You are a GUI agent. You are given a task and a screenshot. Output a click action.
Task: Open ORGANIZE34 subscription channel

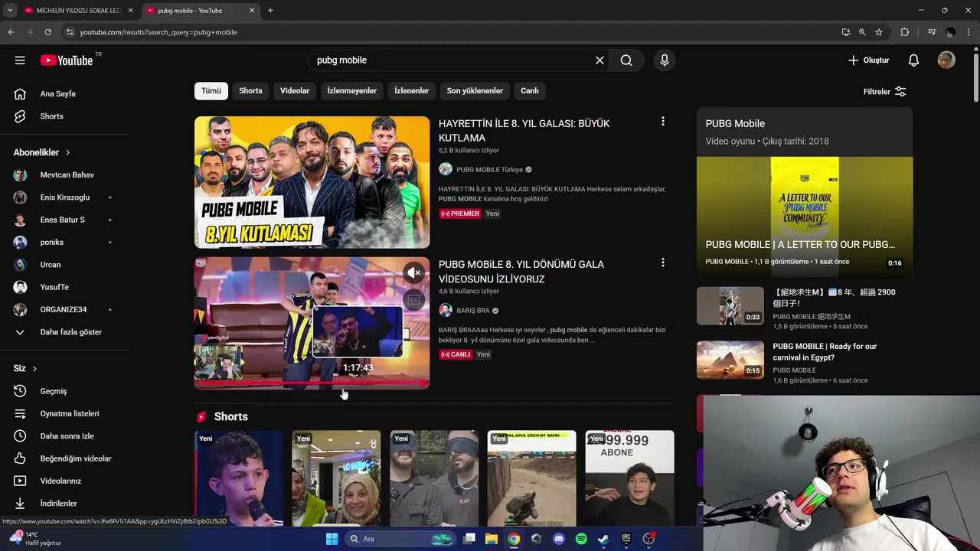click(65, 309)
